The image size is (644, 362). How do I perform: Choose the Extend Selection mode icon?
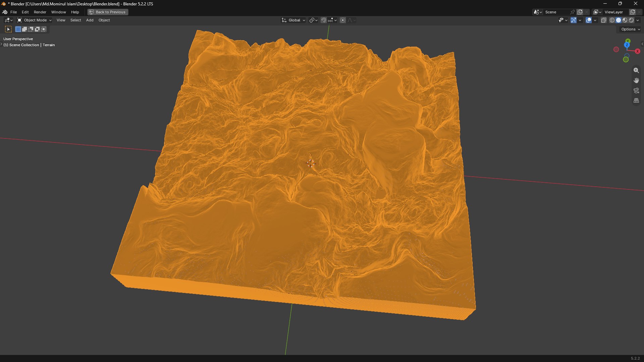[x=24, y=29]
